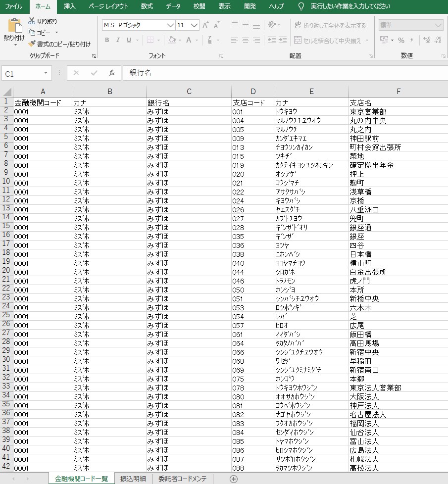Click the formula bar containing 銀行名

pos(285,73)
